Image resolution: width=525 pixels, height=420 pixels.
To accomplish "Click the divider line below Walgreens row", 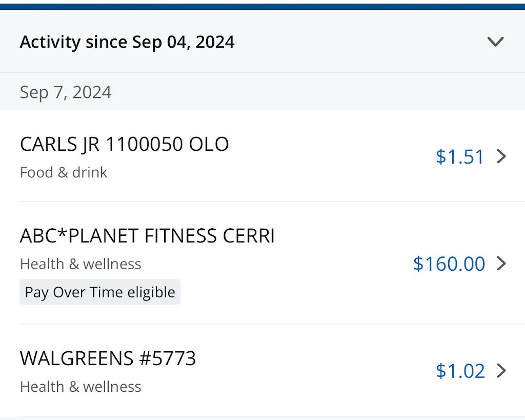I will pos(272,416).
